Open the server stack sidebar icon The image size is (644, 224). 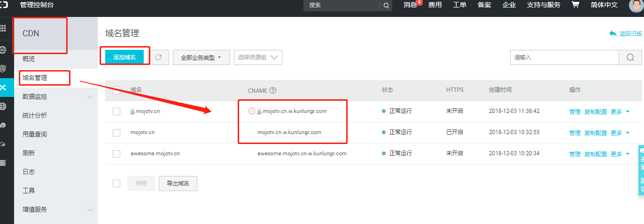click(x=3, y=163)
